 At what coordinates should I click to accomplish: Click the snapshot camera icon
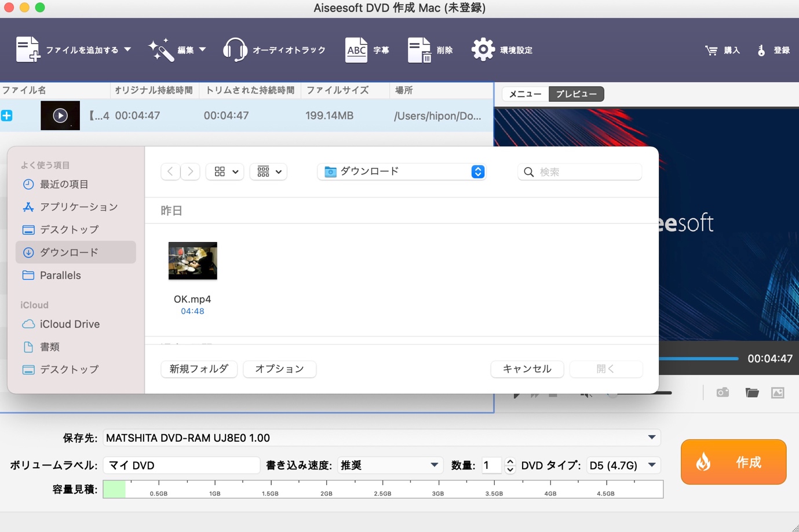[x=723, y=392]
